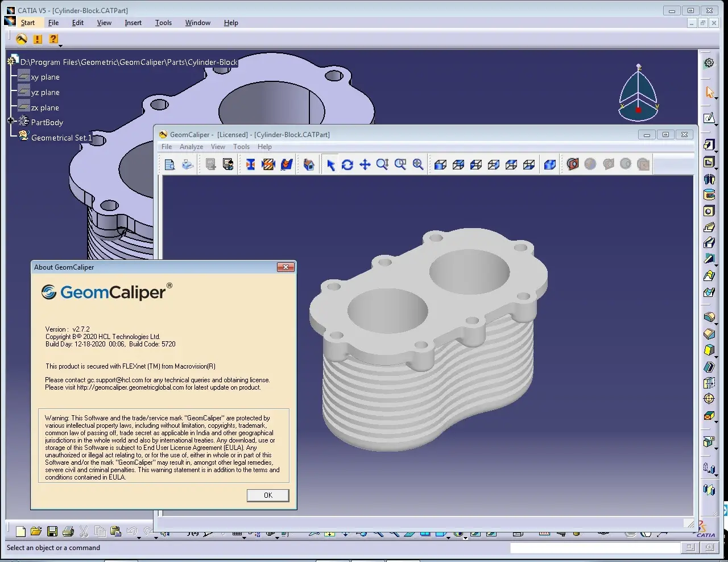The image size is (728, 562).
Task: Open the flyout arrow beside the Pad icon
Action: tap(716, 151)
